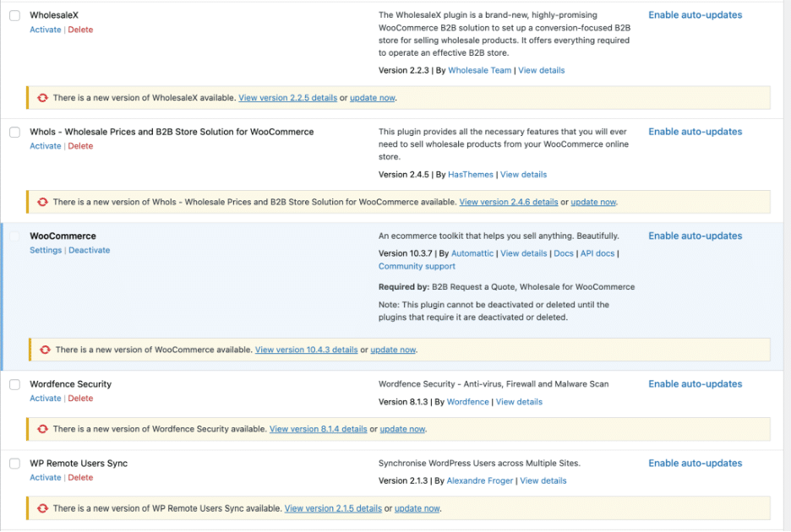View details for Wordfence Security
Image resolution: width=791 pixels, height=532 pixels.
pyautogui.click(x=519, y=403)
